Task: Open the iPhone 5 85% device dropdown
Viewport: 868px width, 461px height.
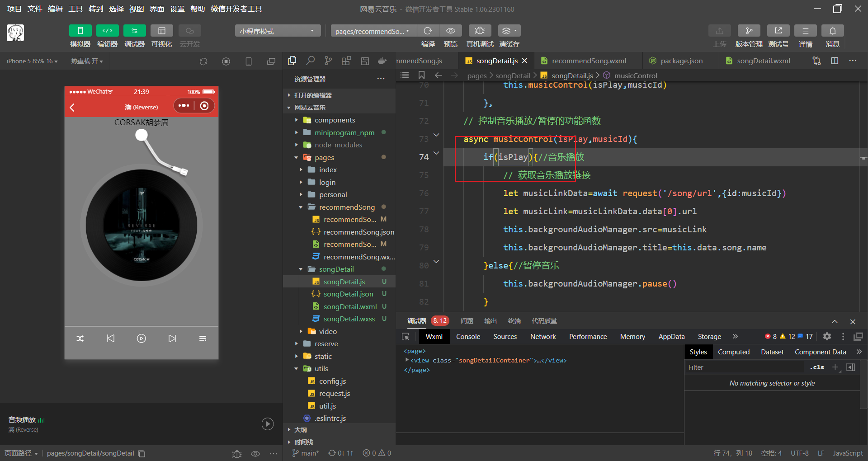Action: coord(32,61)
